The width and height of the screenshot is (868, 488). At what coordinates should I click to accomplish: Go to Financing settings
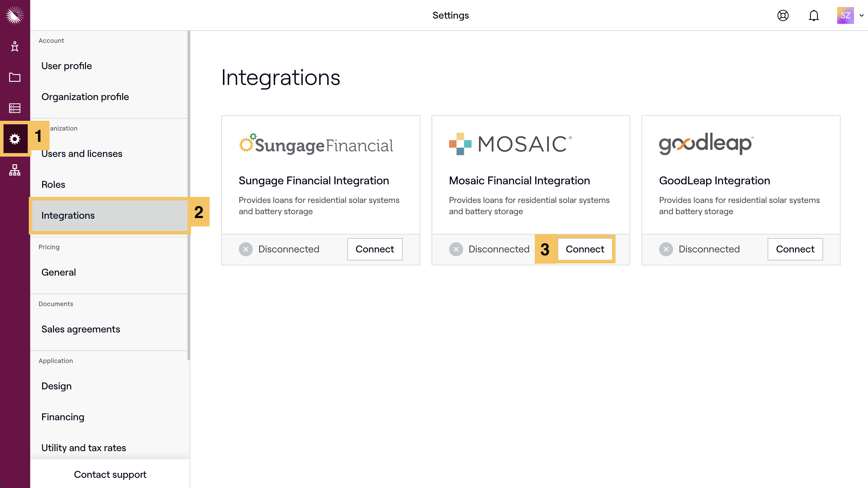point(63,417)
